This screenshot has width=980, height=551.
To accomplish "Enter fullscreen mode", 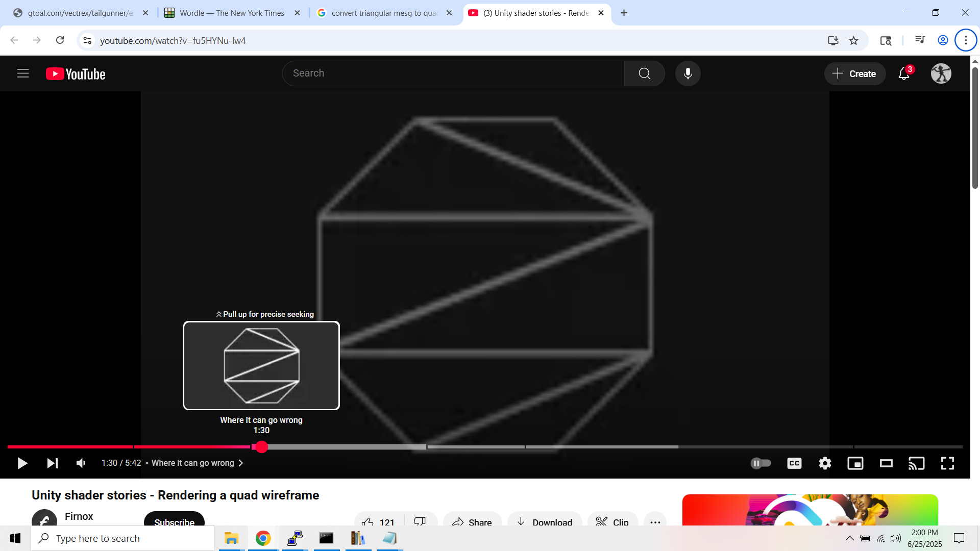I will tap(947, 463).
